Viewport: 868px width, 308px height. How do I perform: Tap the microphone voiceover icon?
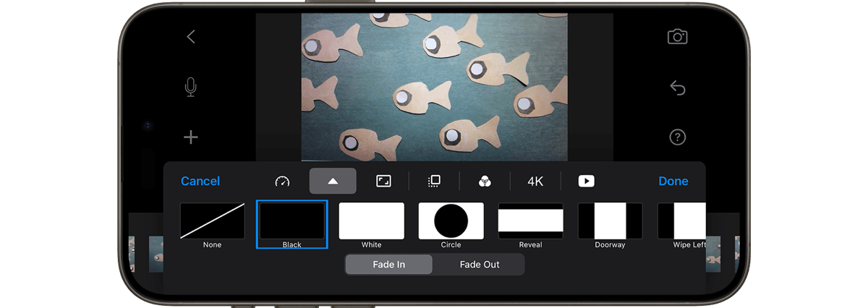point(190,87)
